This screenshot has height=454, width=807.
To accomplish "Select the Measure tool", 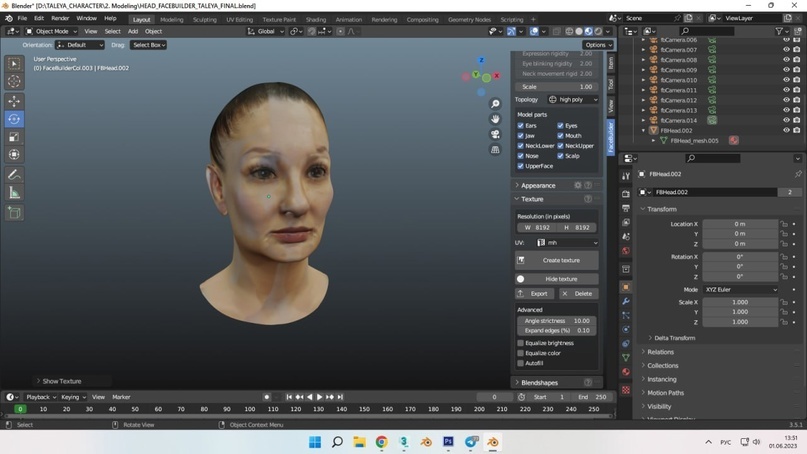I will click(x=14, y=193).
